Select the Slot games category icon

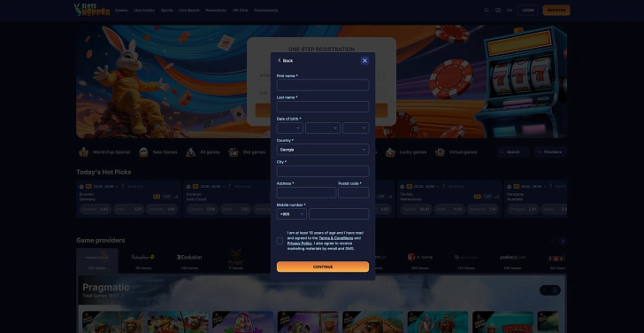click(234, 152)
